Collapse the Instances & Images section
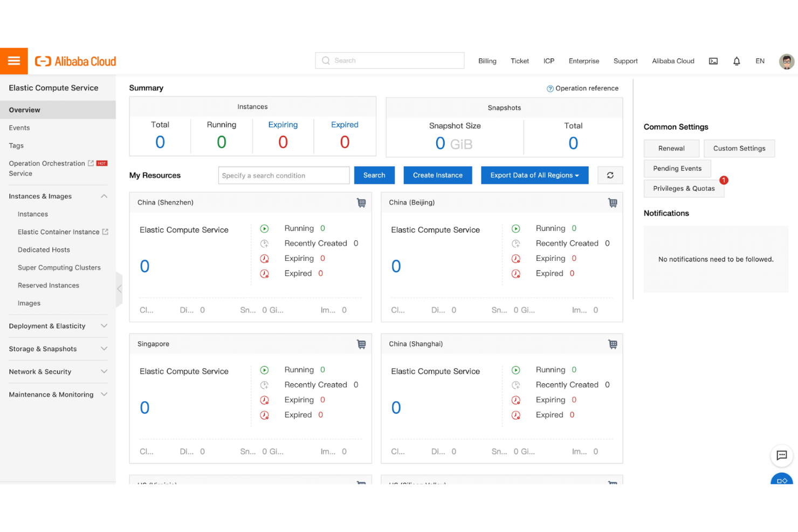798x532 pixels. point(104,196)
